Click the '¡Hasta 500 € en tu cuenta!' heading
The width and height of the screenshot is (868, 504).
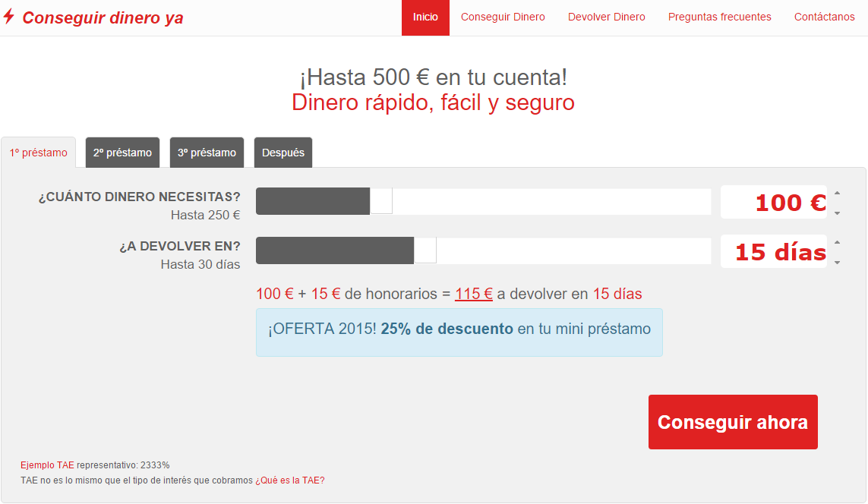434,77
